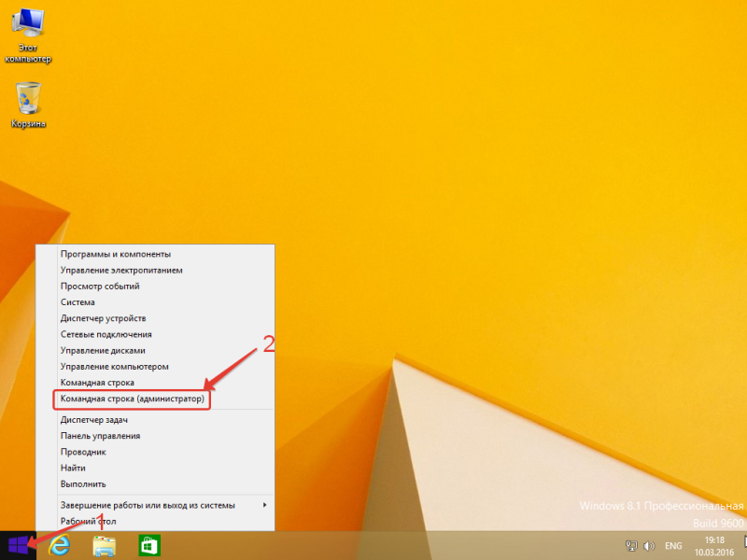Click the volume speaker tray icon
Screen dimensions: 747x560
point(648,545)
